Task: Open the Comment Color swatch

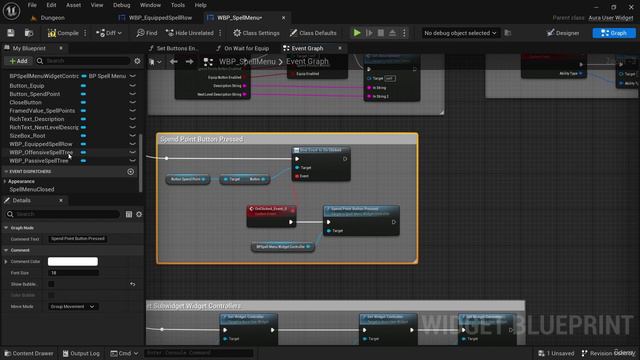Action: tap(73, 262)
